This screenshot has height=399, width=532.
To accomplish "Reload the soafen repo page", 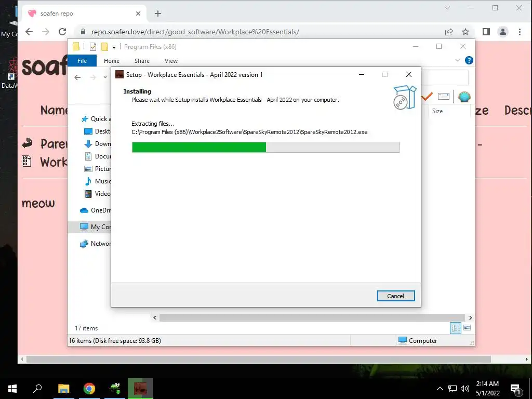I will click(62, 32).
